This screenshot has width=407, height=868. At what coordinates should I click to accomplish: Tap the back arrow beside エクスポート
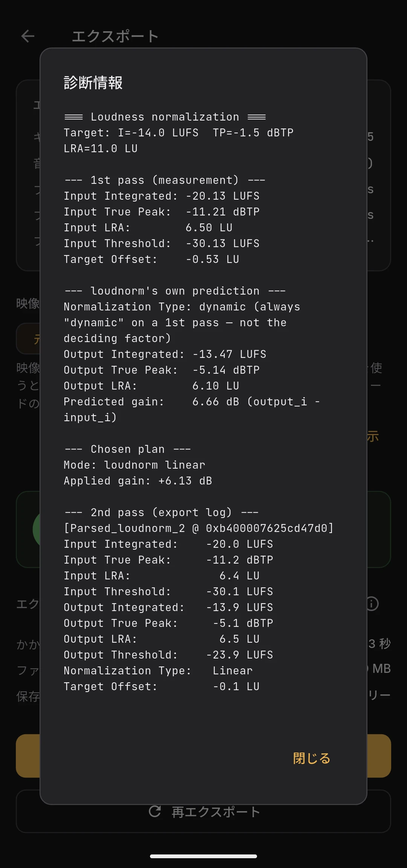28,36
